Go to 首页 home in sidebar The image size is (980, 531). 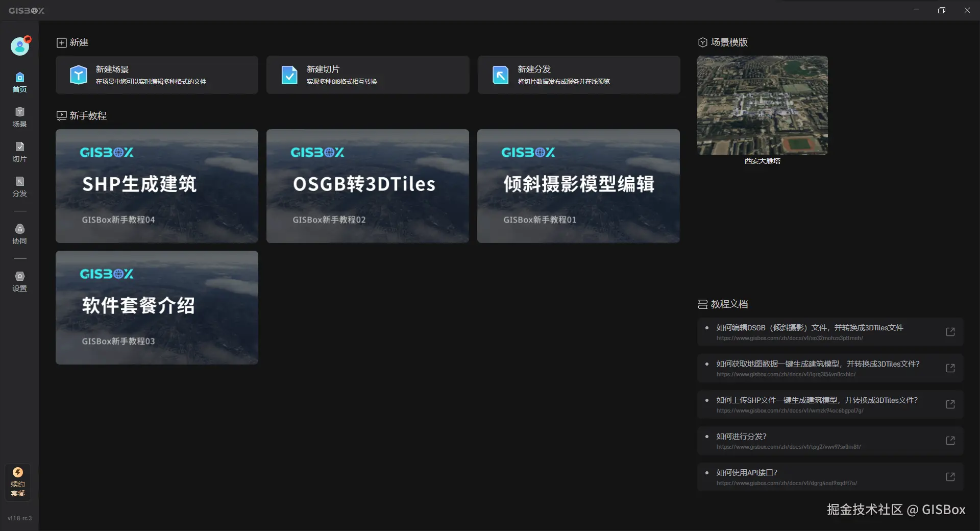19,83
